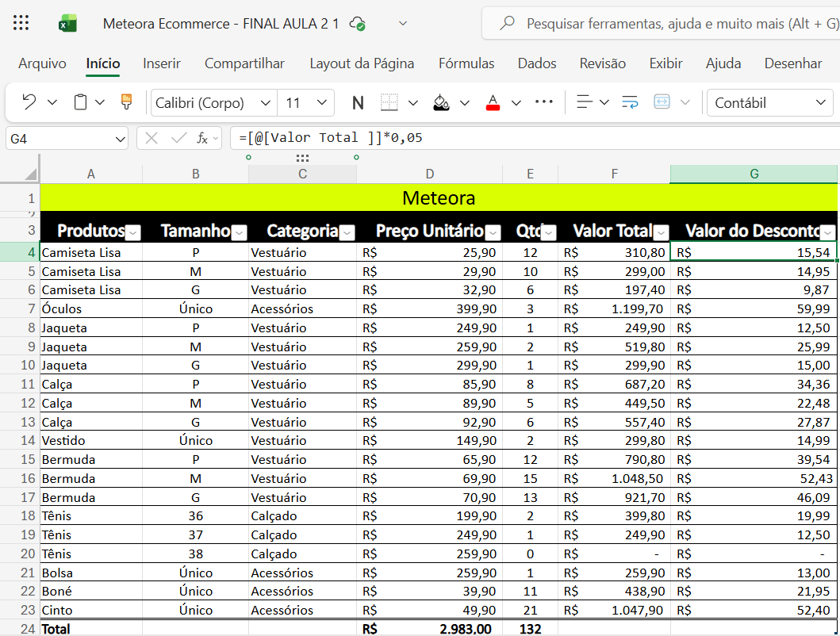Open the Preço Unitário filter button
The image size is (840, 636).
pyautogui.click(x=493, y=232)
